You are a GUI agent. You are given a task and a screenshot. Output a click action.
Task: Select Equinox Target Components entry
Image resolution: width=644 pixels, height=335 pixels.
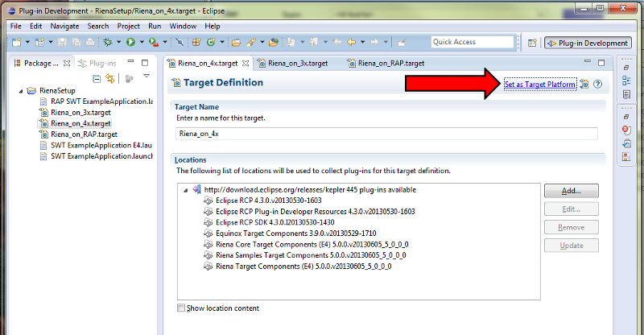tap(290, 234)
